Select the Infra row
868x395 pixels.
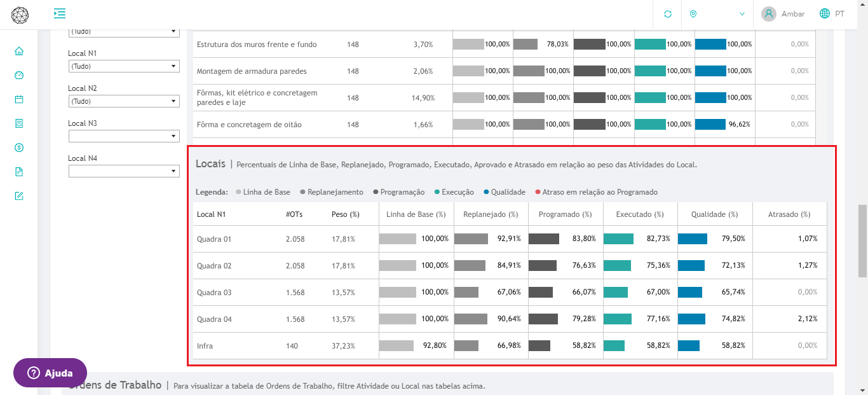point(510,346)
